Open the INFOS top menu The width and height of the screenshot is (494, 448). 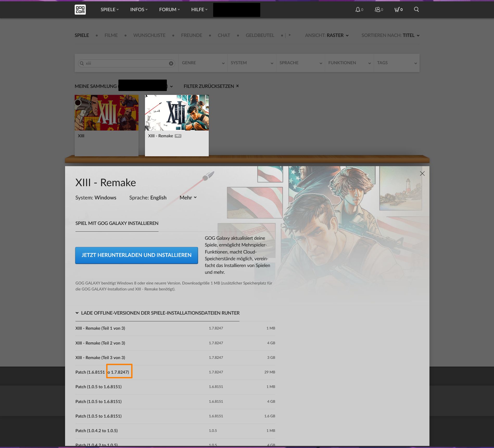pyautogui.click(x=139, y=10)
